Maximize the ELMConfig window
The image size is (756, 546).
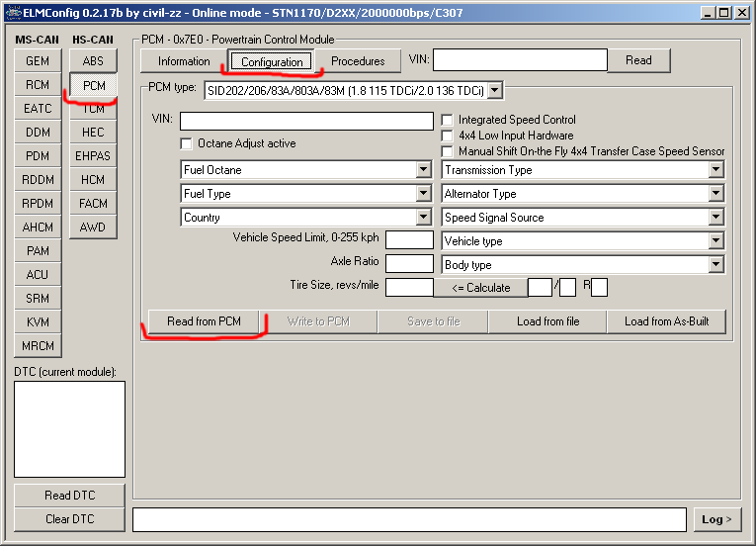coord(724,13)
